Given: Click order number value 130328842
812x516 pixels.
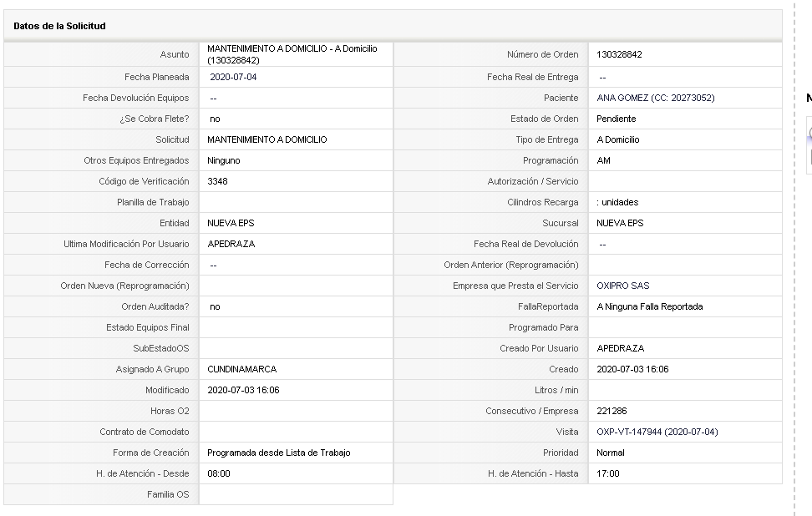Looking at the screenshot, I should coord(619,54).
